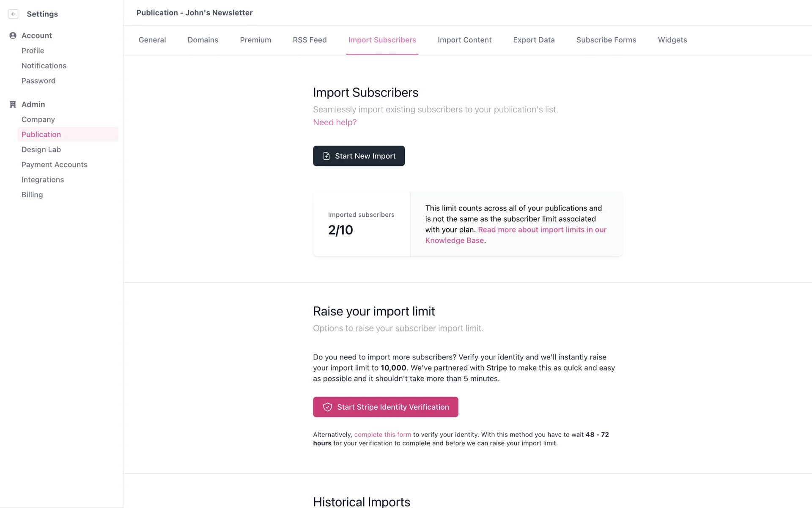Go to the Import Content tab
This screenshot has height=508, width=812.
[x=464, y=40]
